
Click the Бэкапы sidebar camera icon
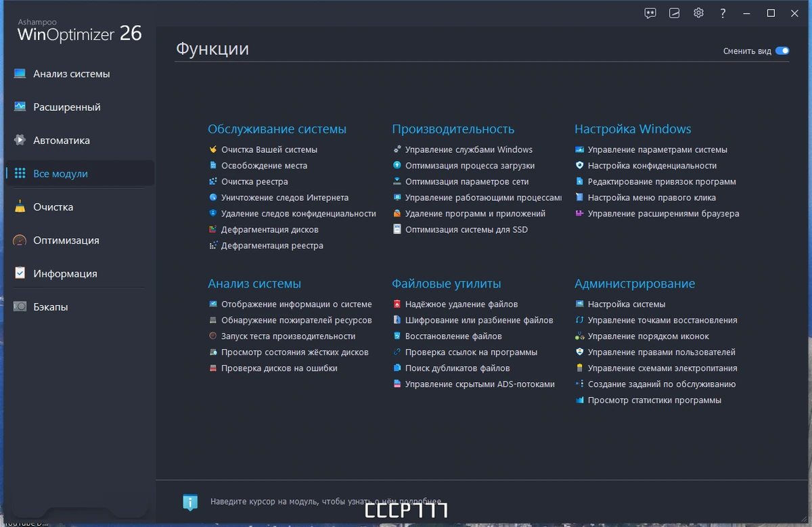pyautogui.click(x=20, y=306)
